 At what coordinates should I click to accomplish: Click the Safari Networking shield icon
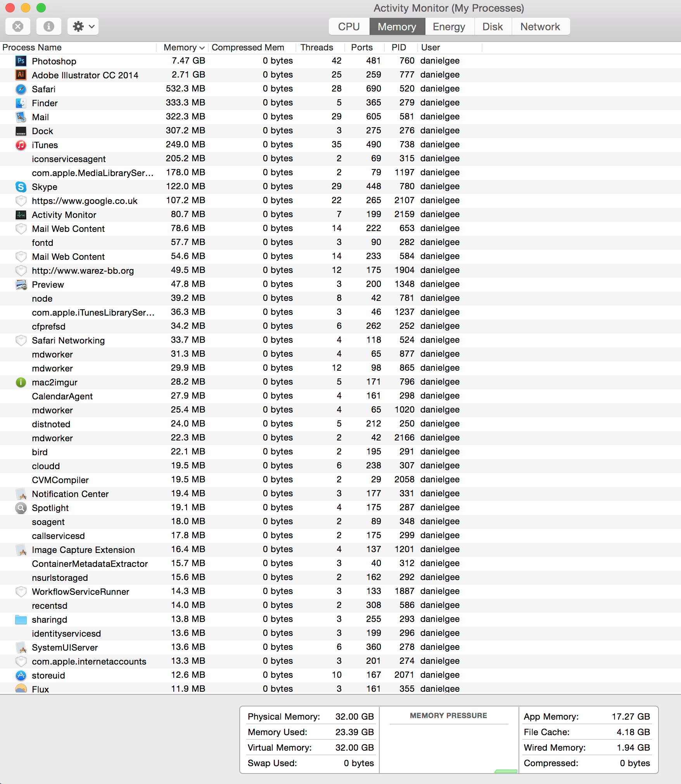click(x=21, y=340)
